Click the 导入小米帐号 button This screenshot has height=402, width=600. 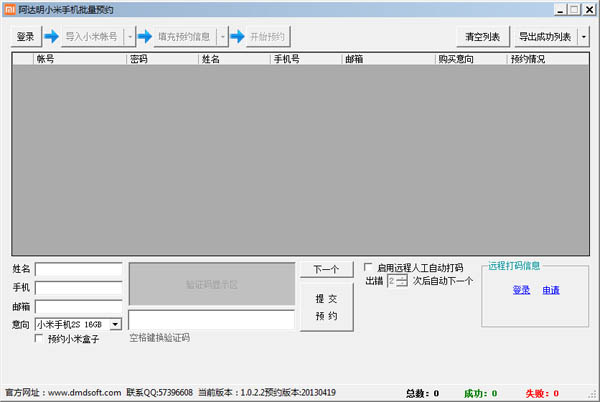[92, 37]
